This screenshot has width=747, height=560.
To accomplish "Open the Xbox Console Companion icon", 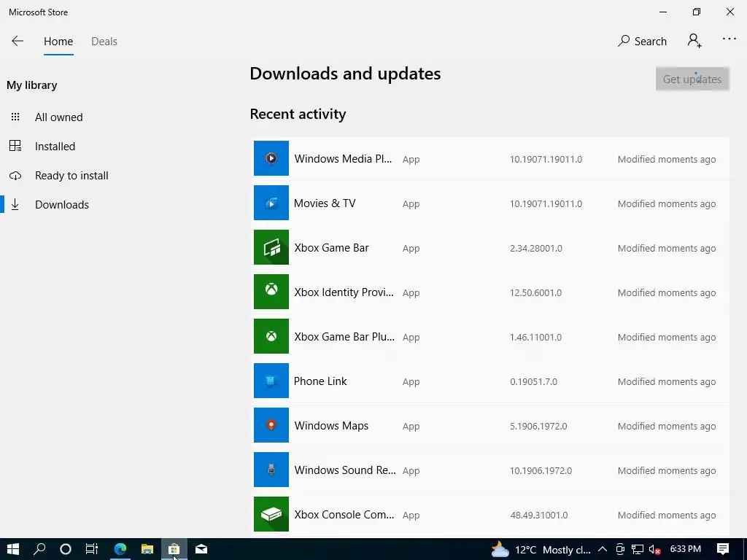I will click(x=271, y=514).
